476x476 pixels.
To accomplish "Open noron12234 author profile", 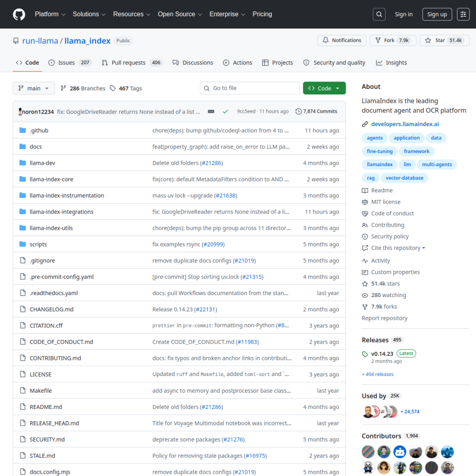I will 38,112.
